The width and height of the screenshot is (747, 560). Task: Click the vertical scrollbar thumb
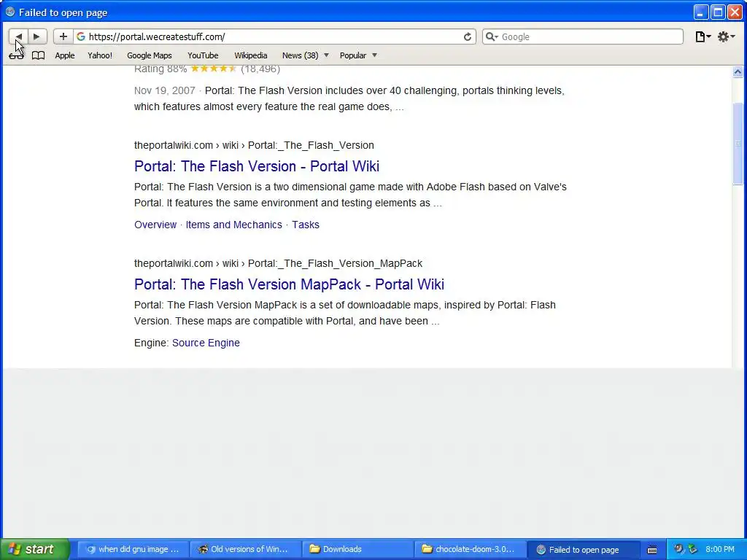coord(738,144)
